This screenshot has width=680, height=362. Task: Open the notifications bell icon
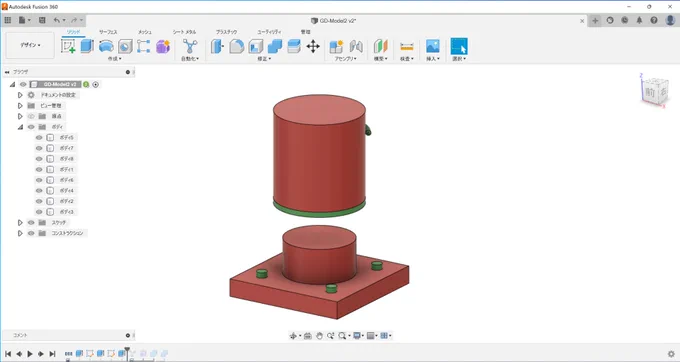click(x=639, y=20)
